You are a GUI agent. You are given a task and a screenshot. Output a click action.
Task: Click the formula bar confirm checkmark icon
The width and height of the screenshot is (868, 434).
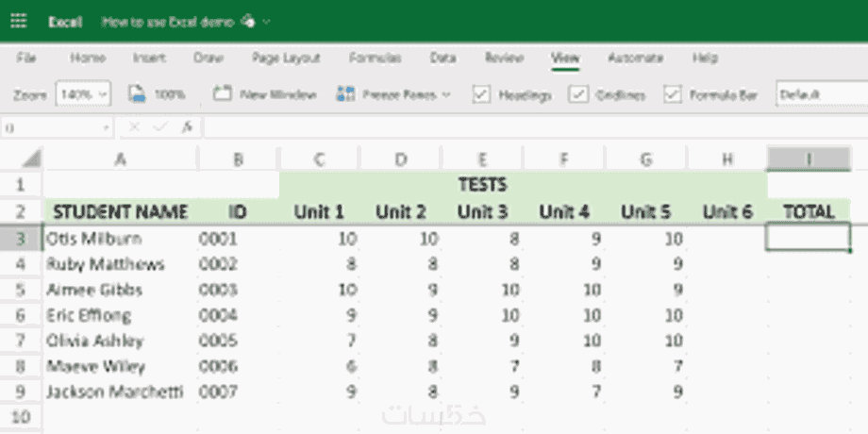160,127
